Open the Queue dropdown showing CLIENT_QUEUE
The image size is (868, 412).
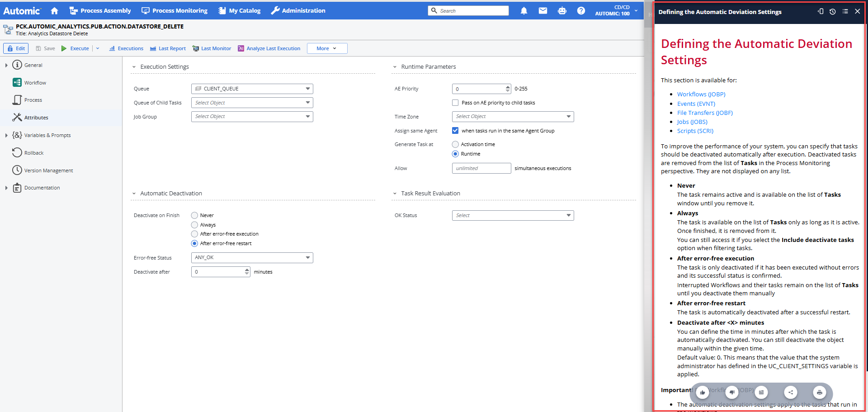(x=252, y=89)
